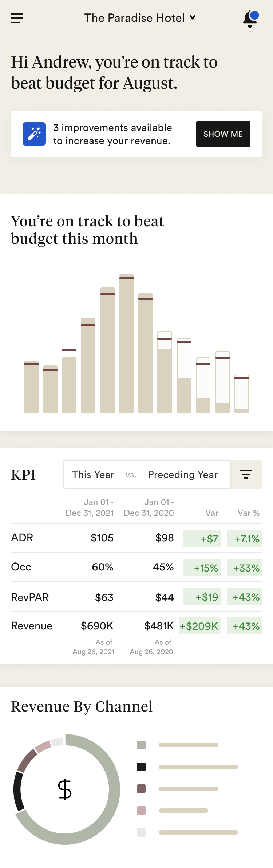The width and height of the screenshot is (273, 868).
Task: Click the tallest bar in budget chart
Action: click(x=127, y=344)
